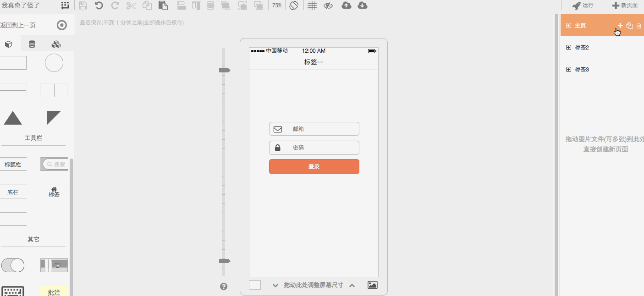The width and height of the screenshot is (644, 296).
Task: Click the Paste toolbar icon
Action: [163, 5]
